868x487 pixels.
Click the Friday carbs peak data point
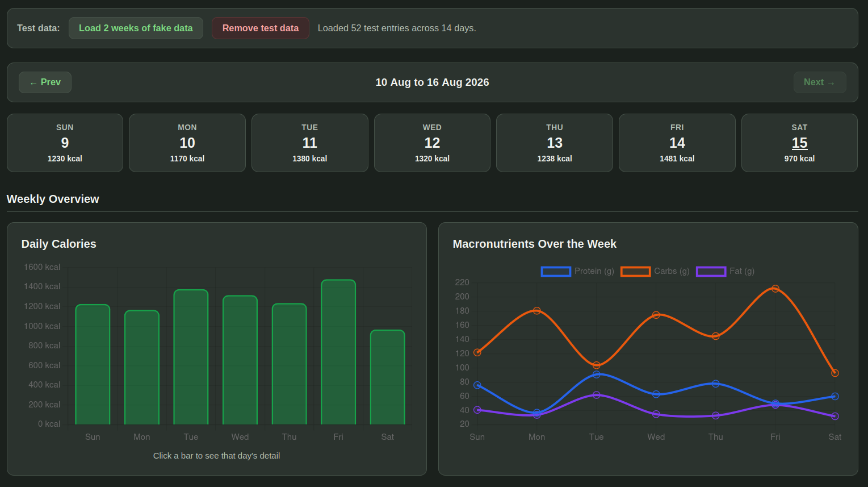pos(775,289)
